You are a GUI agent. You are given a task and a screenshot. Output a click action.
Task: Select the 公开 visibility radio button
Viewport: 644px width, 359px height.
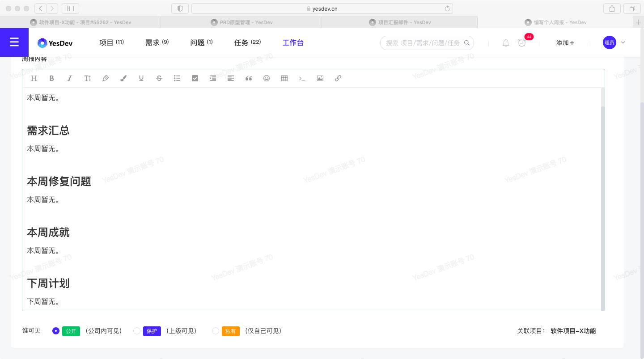tap(56, 331)
